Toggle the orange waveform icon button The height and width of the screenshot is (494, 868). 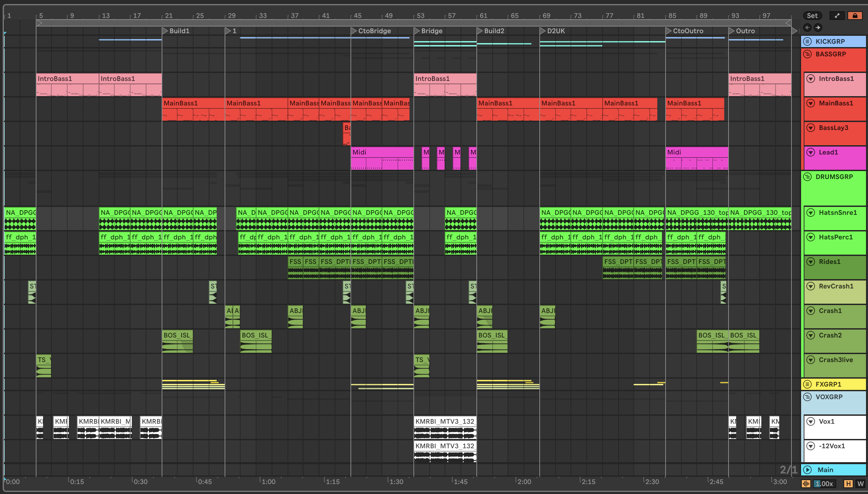point(806,483)
